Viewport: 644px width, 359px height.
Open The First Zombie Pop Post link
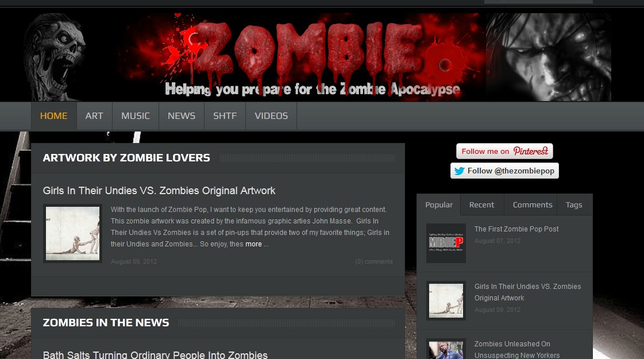pos(516,229)
